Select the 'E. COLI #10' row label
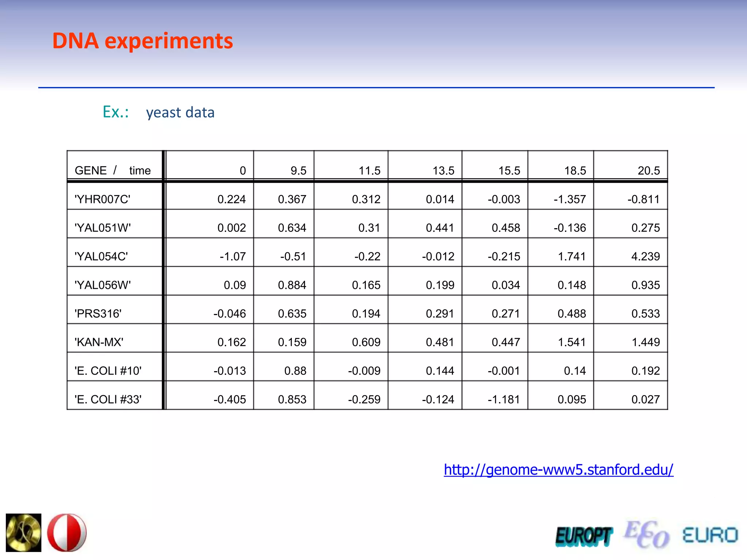Screen dimensions: 747x560 coord(108,371)
